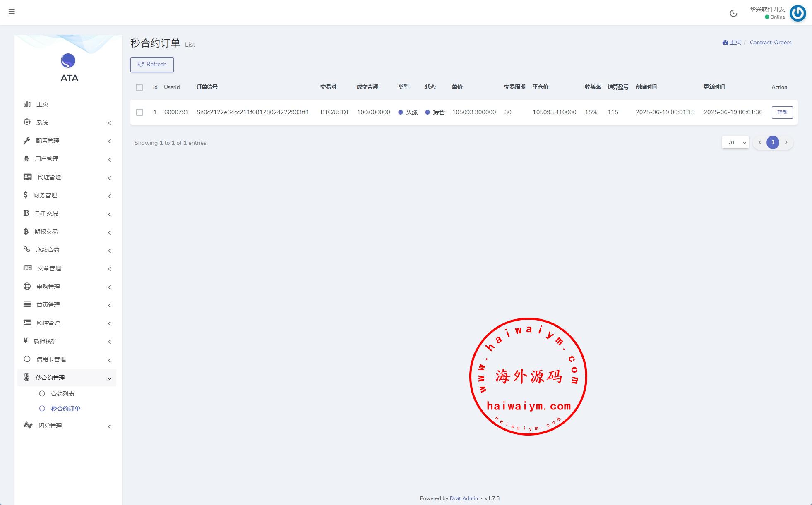This screenshot has height=505, width=812.
Task: Click the 期权交易 bitcoin icon
Action: (26, 231)
